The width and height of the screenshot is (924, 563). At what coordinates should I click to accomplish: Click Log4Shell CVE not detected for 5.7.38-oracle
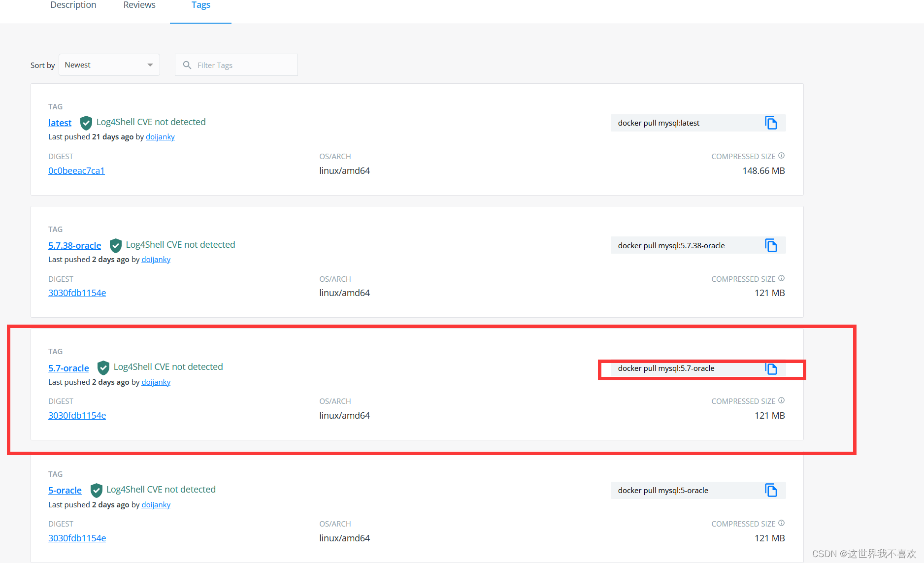pos(180,244)
